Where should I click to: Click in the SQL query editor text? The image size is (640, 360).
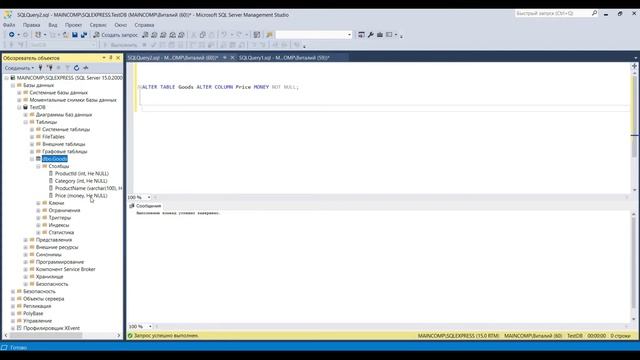pos(220,87)
